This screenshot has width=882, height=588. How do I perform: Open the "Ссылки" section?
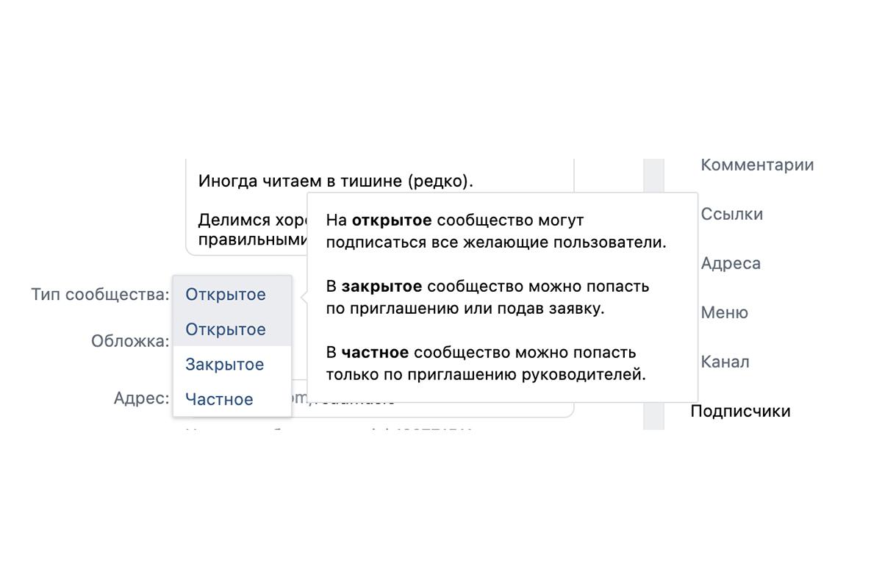(732, 214)
